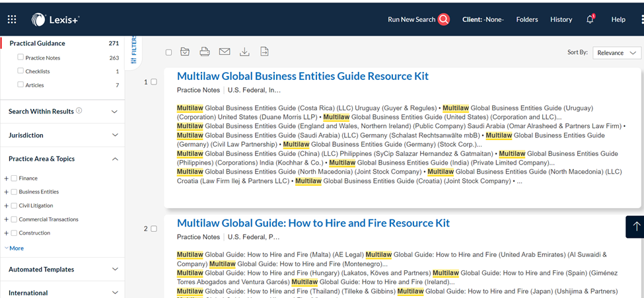
Task: Check the select-all results checkbox
Action: coord(168,52)
